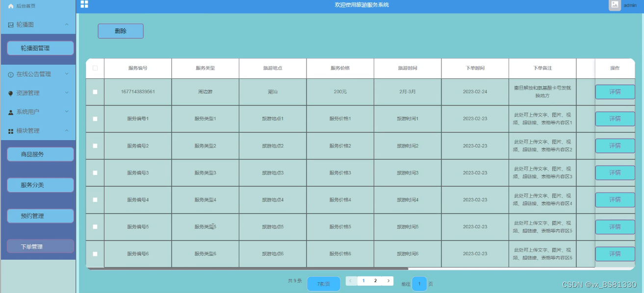Image resolution: width=644 pixels, height=293 pixels.
Task: Click the info icon beside 在线公告管理
Action: 11,74
